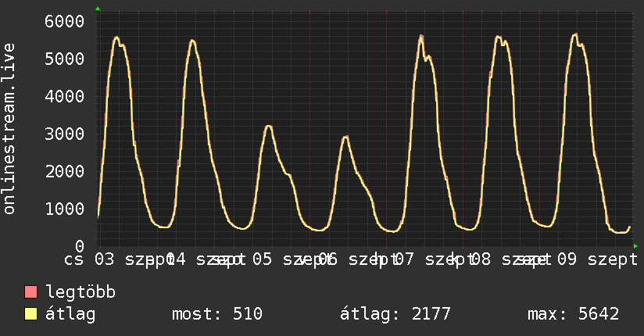Click the 5000 y-axis label

pos(65,59)
